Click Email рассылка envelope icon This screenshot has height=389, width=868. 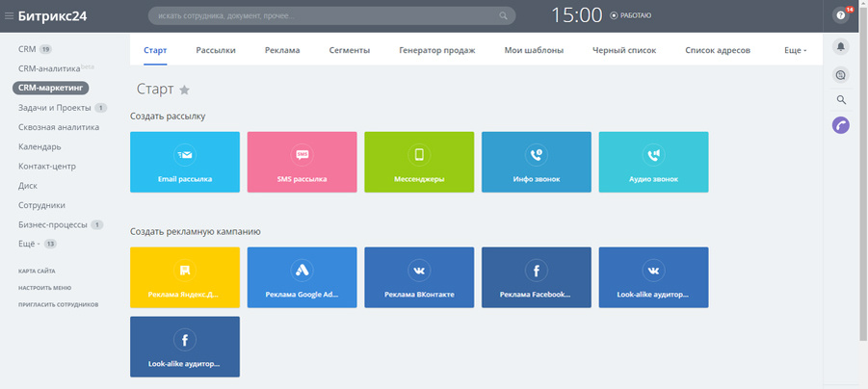pyautogui.click(x=185, y=155)
